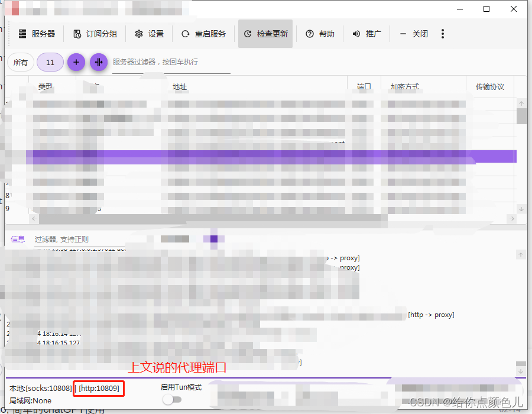The image size is (532, 414).
Task: Select the group showing count 11
Action: [x=50, y=62]
